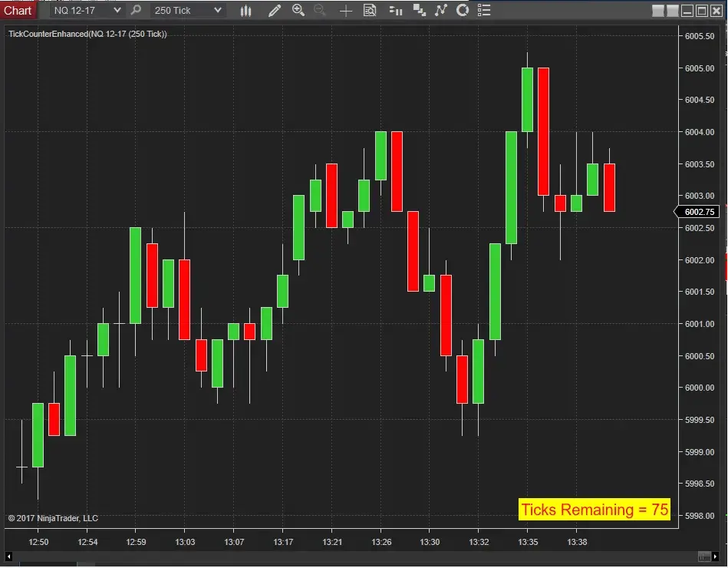Click the 6001.00 price axis label
This screenshot has width=728, height=568.
click(700, 324)
